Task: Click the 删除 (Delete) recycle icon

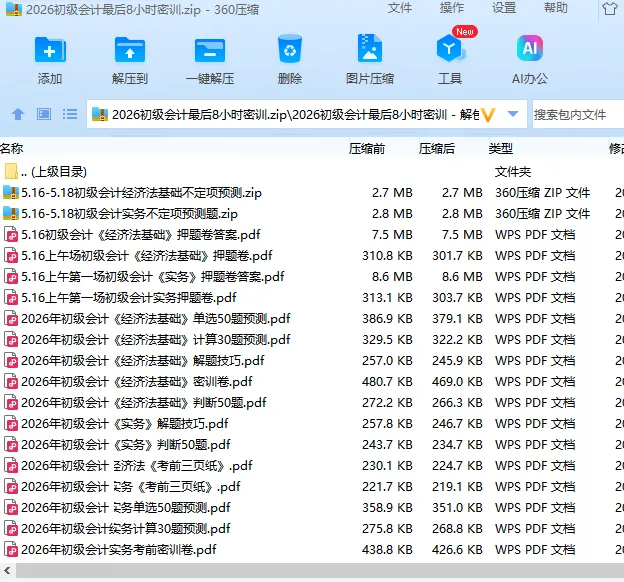Action: point(290,49)
